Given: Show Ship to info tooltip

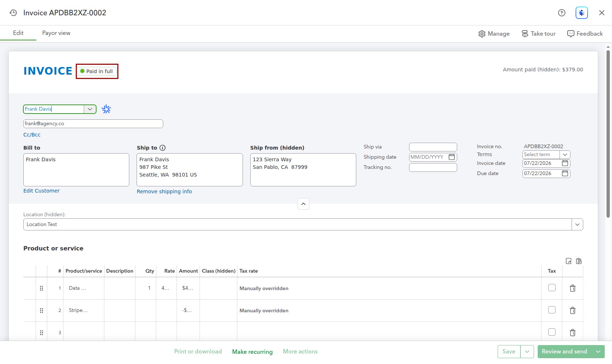Looking at the screenshot, I should (x=162, y=148).
